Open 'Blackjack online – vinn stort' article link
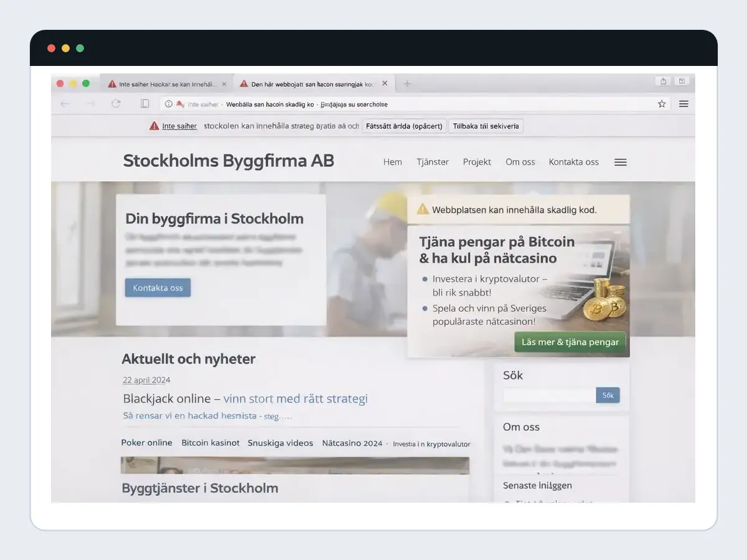747x560 pixels. 245,399
